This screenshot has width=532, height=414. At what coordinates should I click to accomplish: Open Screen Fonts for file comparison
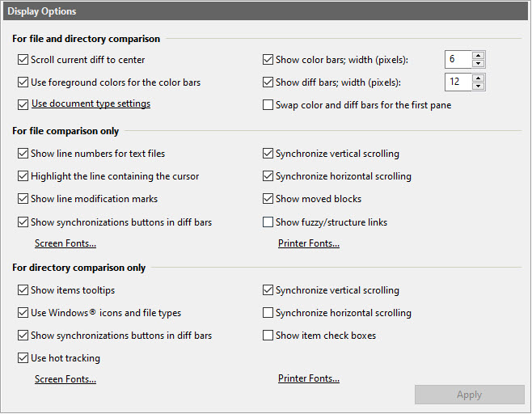coord(65,243)
